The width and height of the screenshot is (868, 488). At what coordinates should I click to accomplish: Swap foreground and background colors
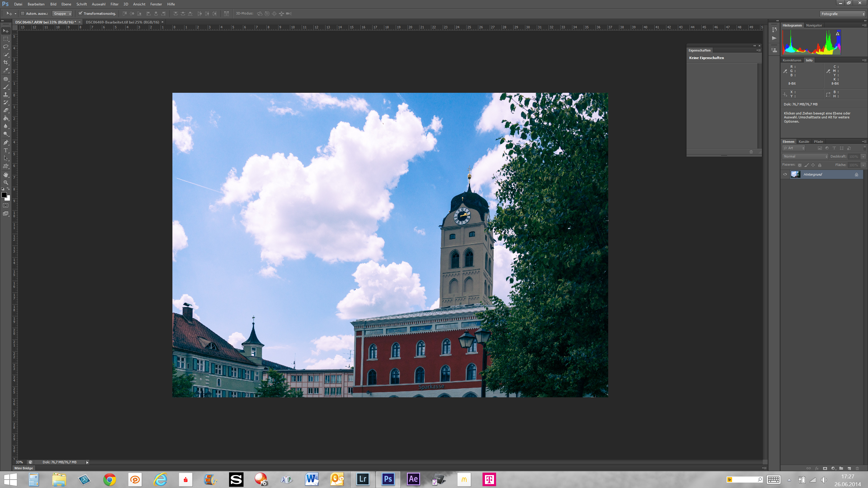point(8,189)
